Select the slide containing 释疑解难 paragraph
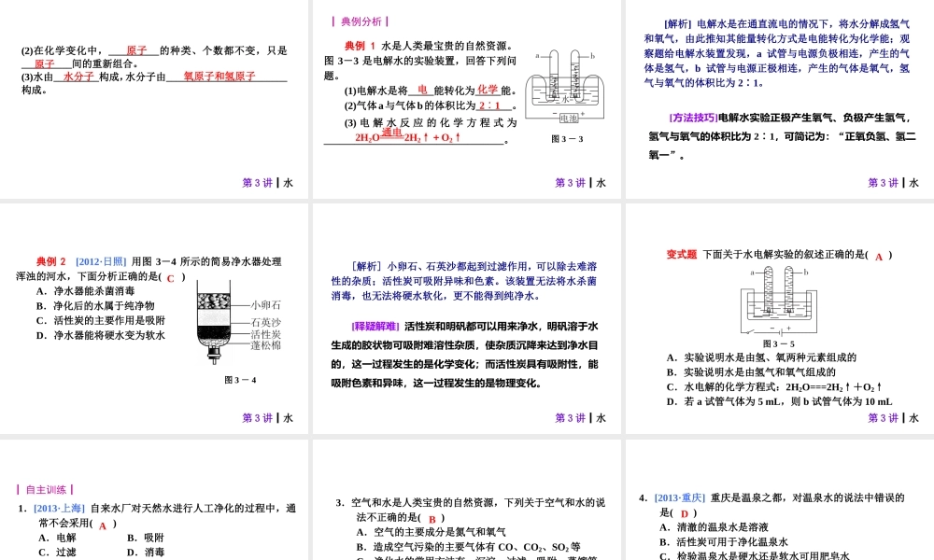The height and width of the screenshot is (560, 934). point(467,319)
